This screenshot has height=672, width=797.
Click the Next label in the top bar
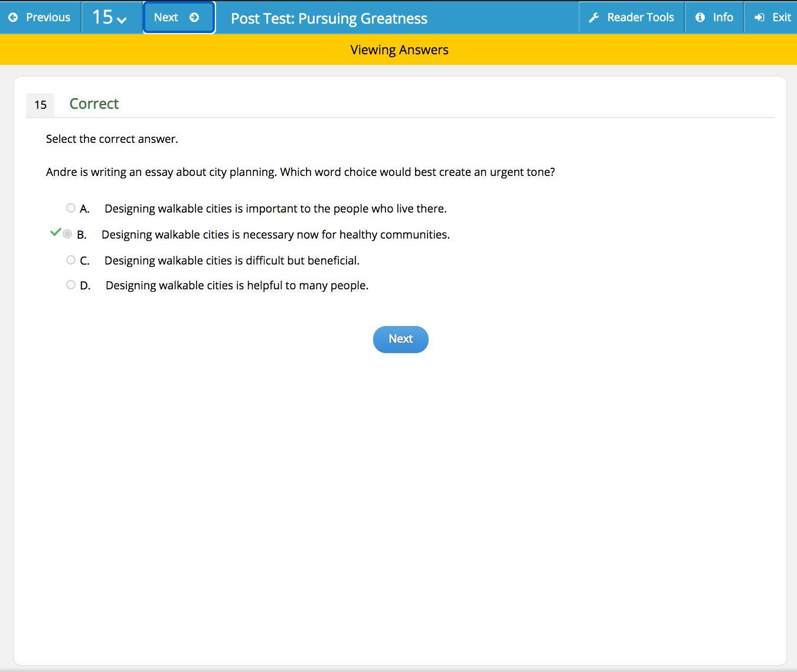pyautogui.click(x=166, y=18)
